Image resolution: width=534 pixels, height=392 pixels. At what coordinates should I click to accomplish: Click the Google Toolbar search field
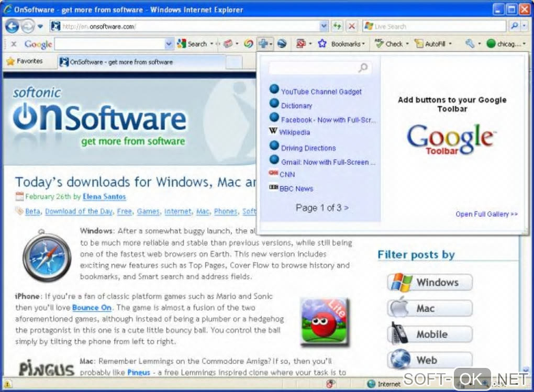pos(109,44)
